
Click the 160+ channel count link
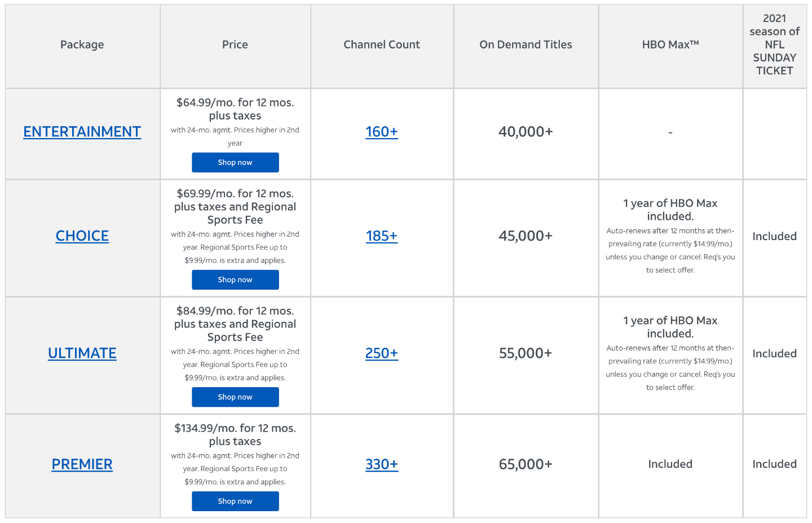pyautogui.click(x=382, y=131)
